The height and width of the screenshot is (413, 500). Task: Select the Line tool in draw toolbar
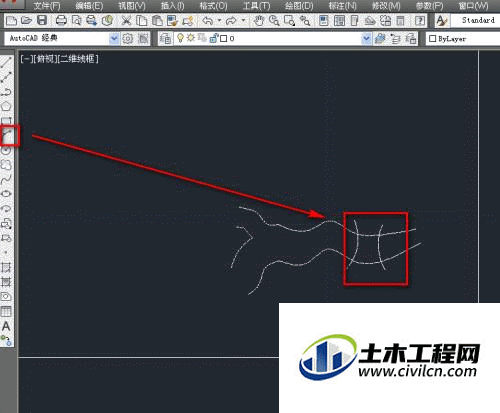click(6, 62)
